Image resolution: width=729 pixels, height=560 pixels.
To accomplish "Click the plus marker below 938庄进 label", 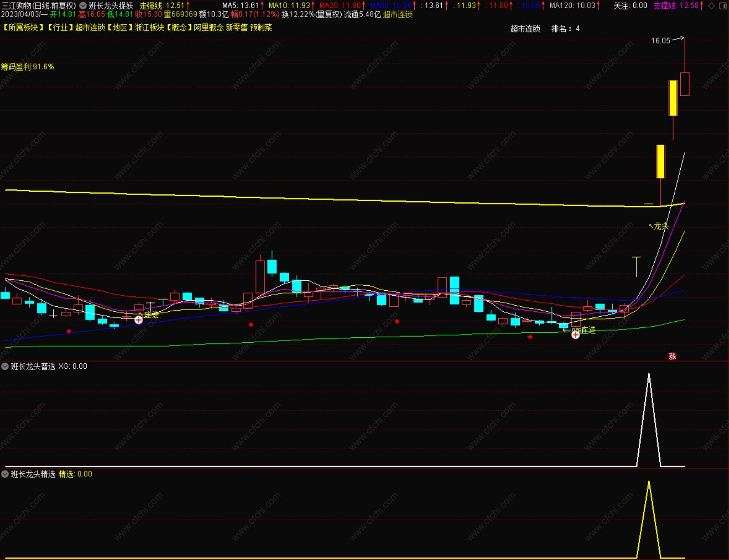I will point(576,335).
